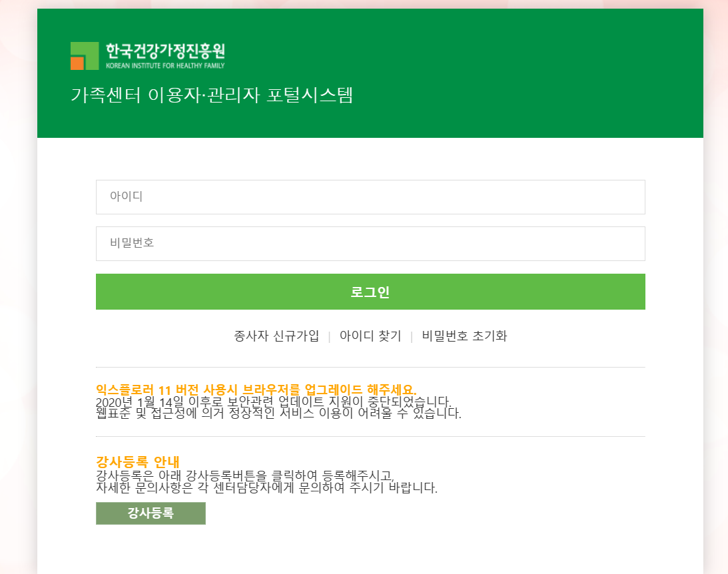728x574 pixels.
Task: Click 비밀번호 초기화 to reset password
Action: pos(464,336)
